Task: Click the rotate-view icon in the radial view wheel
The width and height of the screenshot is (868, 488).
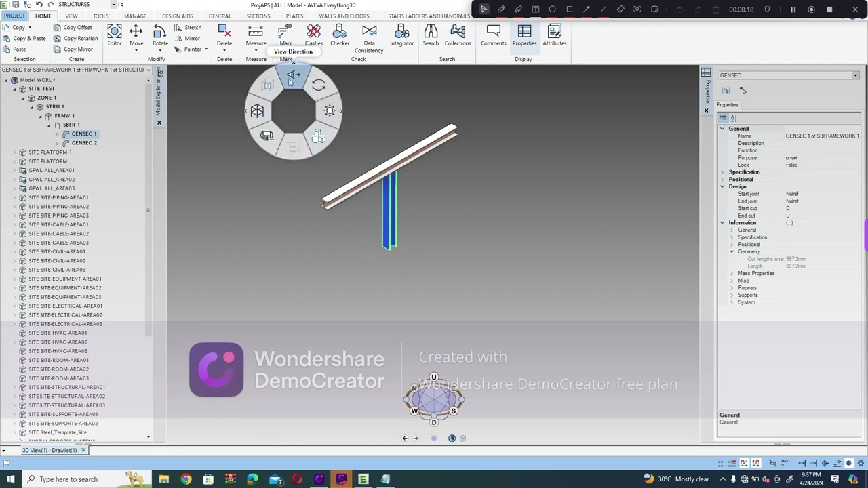Action: pyautogui.click(x=319, y=85)
